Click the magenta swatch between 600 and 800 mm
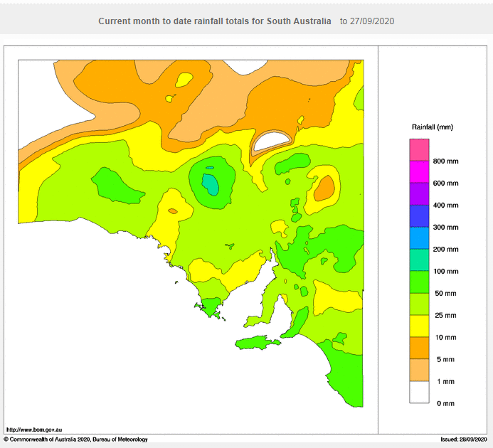Viewport: 493px width, 448px height. pos(419,172)
